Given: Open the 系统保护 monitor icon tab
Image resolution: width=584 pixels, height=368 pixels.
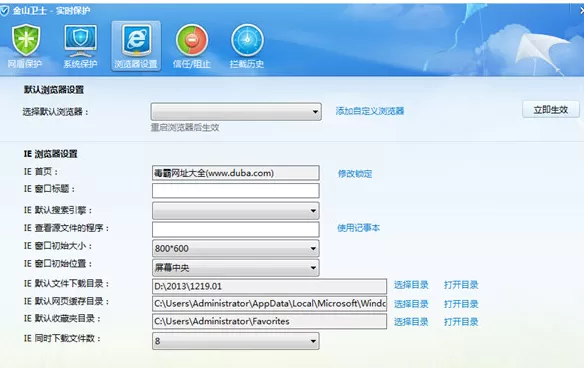Looking at the screenshot, I should click(x=80, y=46).
